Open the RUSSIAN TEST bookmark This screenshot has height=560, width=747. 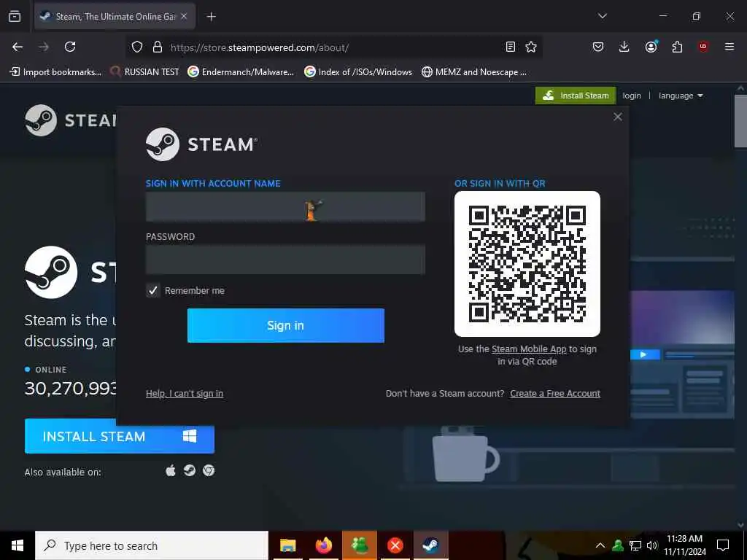144,72
